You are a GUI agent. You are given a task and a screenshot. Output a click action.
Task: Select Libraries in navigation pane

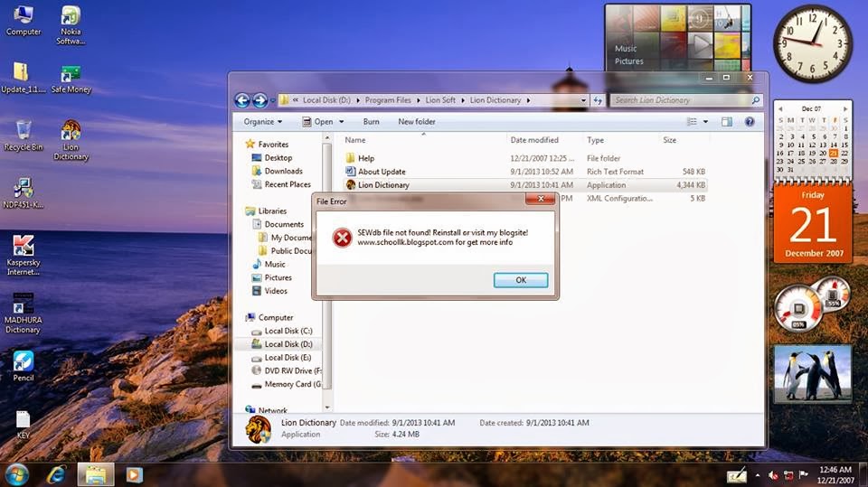(272, 211)
